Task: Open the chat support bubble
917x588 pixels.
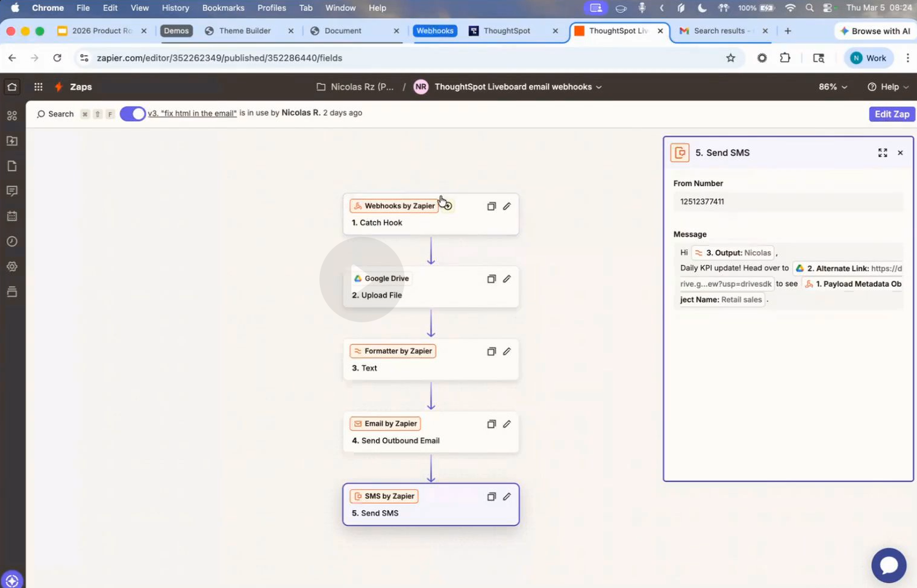Action: (888, 565)
